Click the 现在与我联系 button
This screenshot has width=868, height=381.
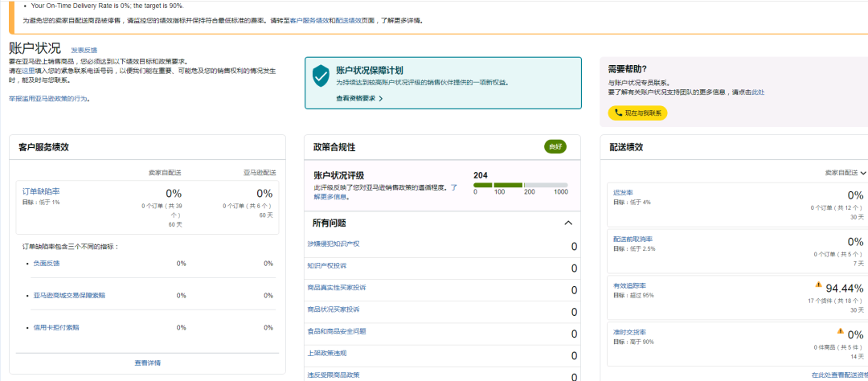[x=637, y=113]
